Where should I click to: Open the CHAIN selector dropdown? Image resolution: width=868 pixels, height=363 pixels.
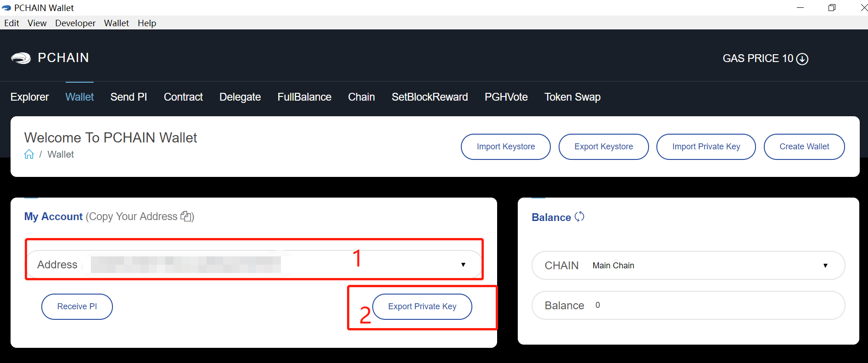point(688,265)
